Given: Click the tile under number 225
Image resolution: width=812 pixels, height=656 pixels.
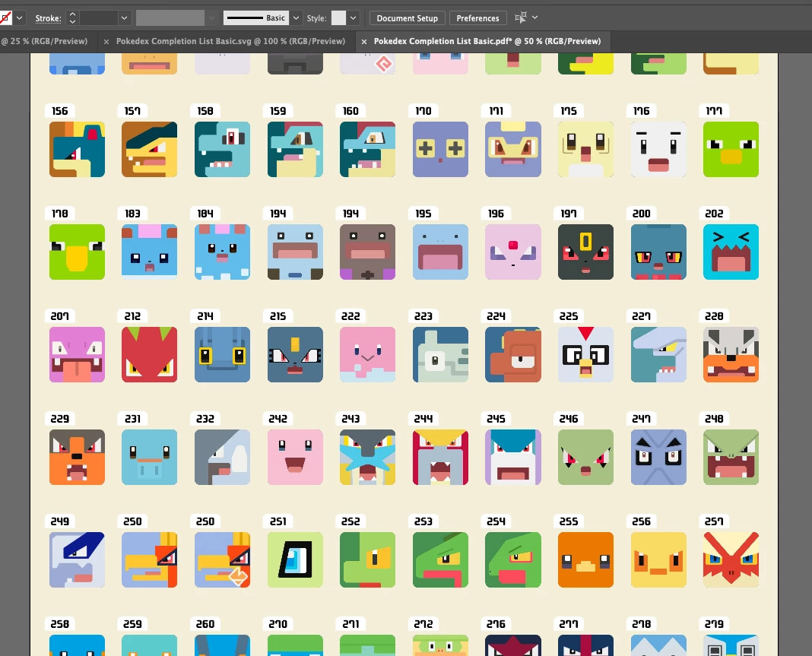Looking at the screenshot, I should coord(585,355).
